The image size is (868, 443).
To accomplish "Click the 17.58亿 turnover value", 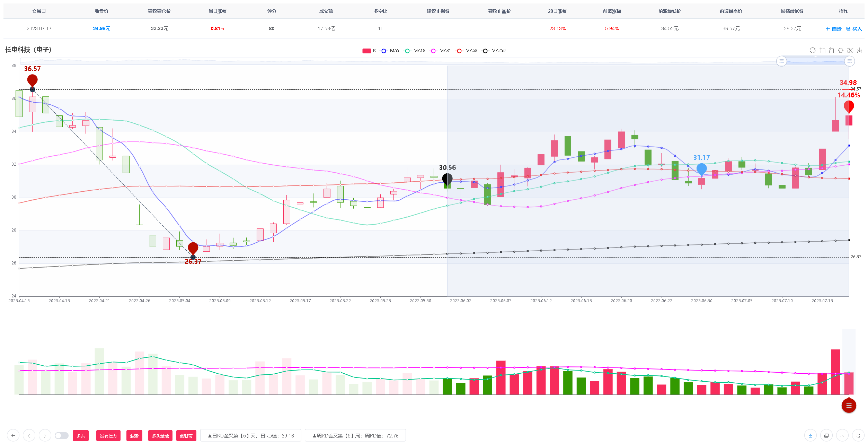I will [326, 28].
